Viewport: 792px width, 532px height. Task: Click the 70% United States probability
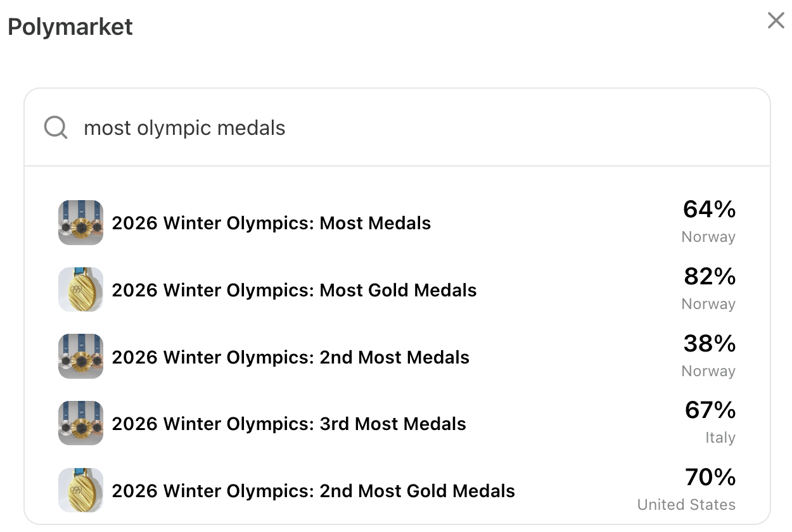(709, 477)
